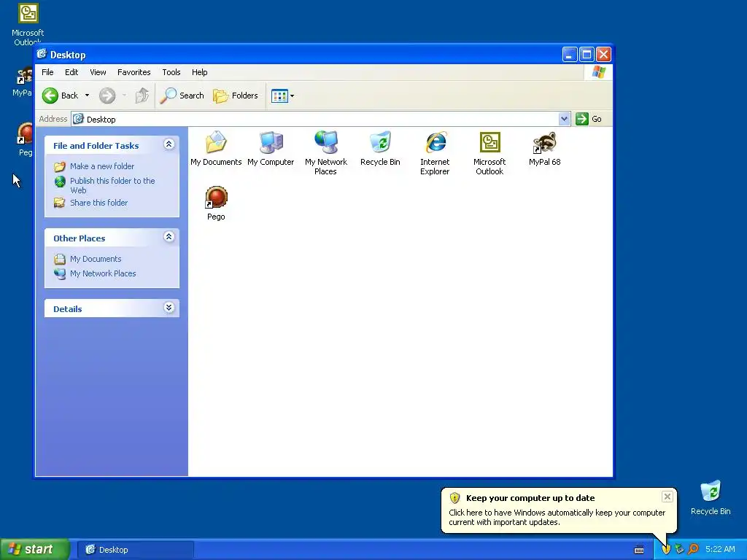Image resolution: width=747 pixels, height=560 pixels.
Task: Go to My Documents under Other Places
Action: coord(96,259)
